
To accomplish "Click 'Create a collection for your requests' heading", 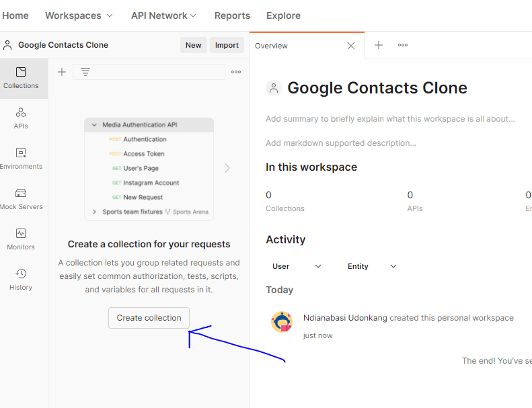I will [x=149, y=244].
